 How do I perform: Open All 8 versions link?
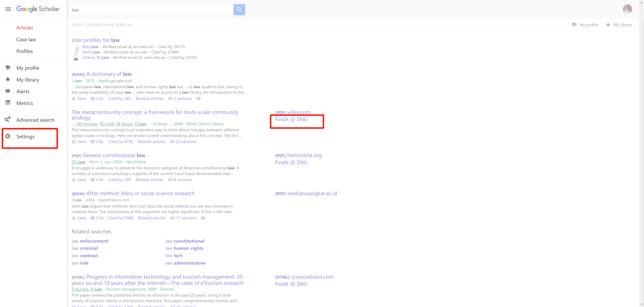point(180,180)
